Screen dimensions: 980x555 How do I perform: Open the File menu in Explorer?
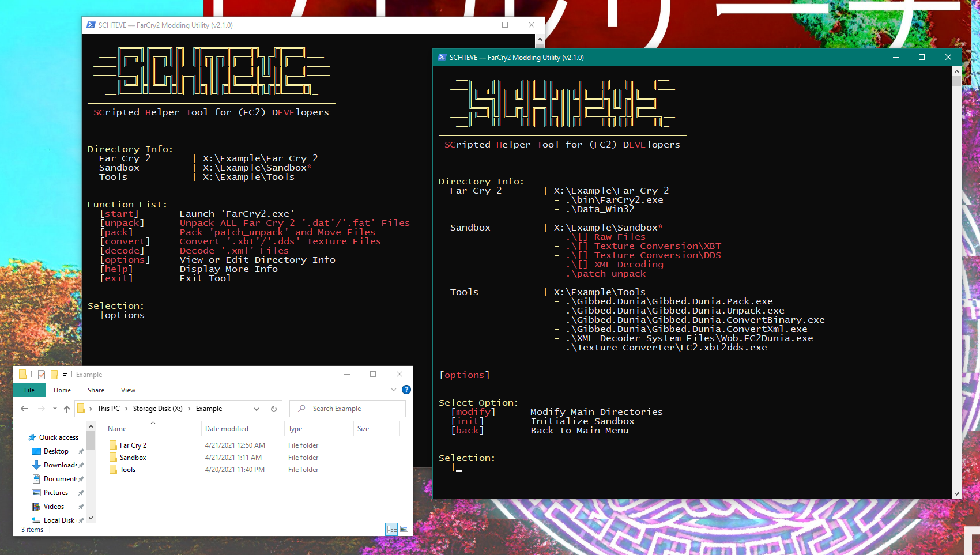pyautogui.click(x=29, y=390)
